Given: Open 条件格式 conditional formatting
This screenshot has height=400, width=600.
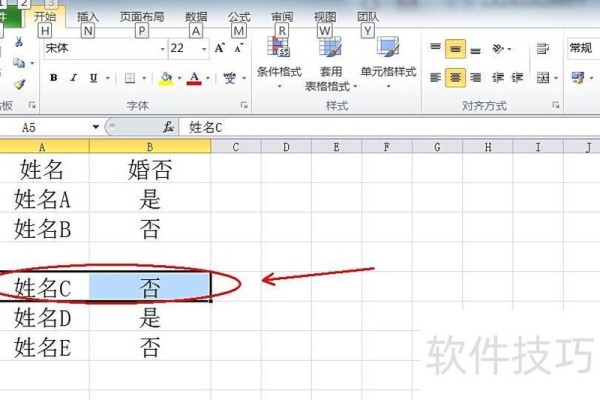Looking at the screenshot, I should (279, 62).
